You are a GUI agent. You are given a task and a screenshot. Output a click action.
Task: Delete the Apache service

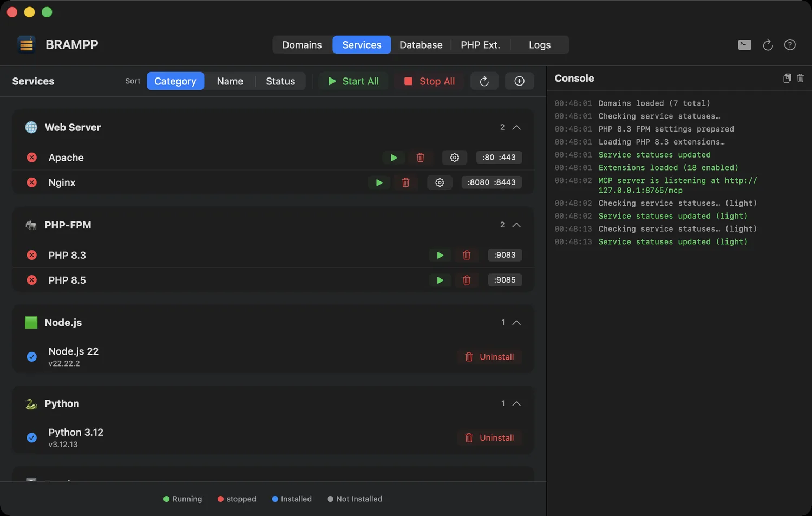pos(420,158)
